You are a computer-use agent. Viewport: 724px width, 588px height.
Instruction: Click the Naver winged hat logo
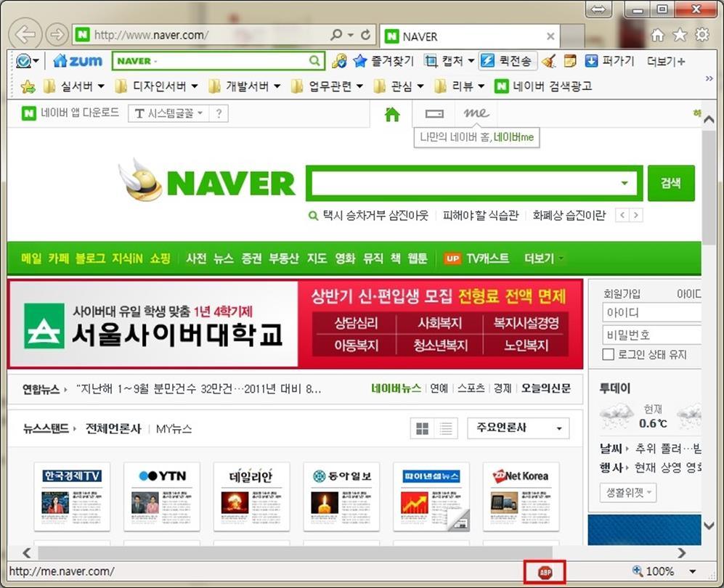(x=139, y=181)
